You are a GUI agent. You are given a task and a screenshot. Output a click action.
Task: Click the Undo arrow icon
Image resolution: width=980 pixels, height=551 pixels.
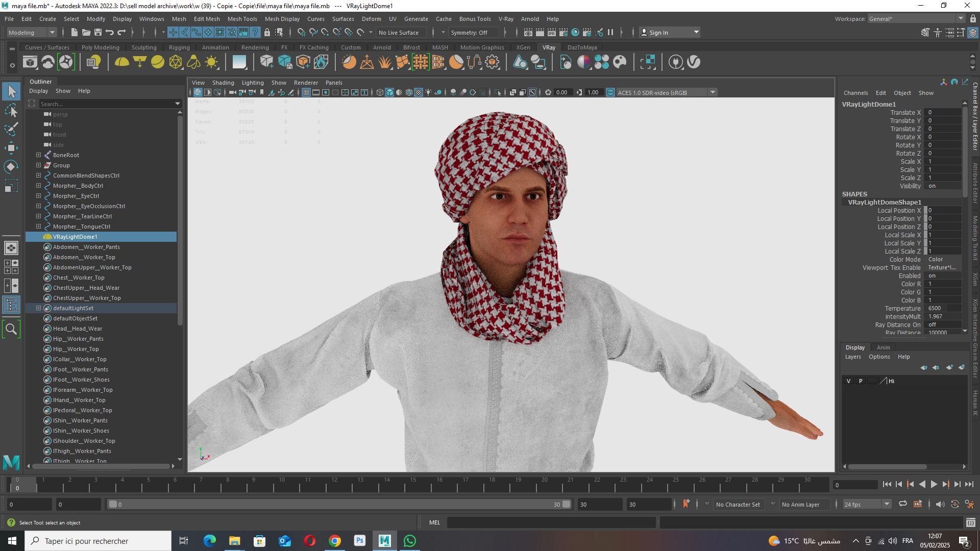coord(110,32)
